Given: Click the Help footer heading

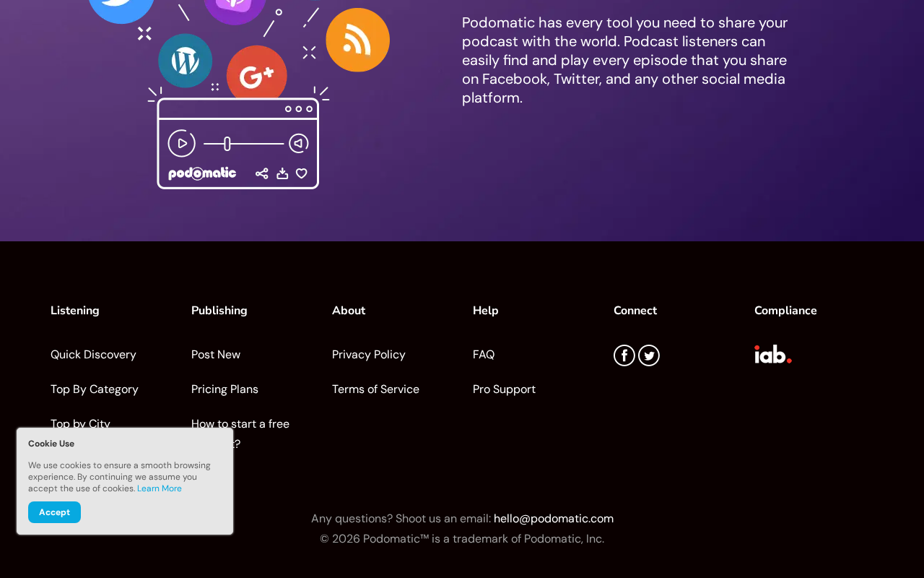Looking at the screenshot, I should tap(486, 311).
